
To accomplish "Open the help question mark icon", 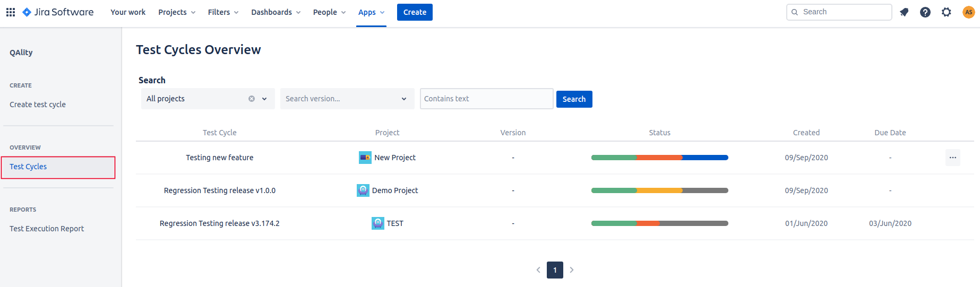I will point(925,12).
